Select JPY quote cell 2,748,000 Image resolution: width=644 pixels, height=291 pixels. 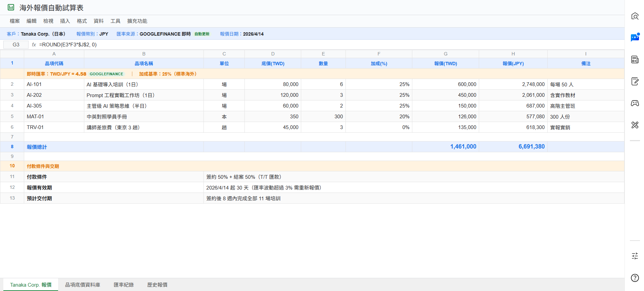point(513,84)
